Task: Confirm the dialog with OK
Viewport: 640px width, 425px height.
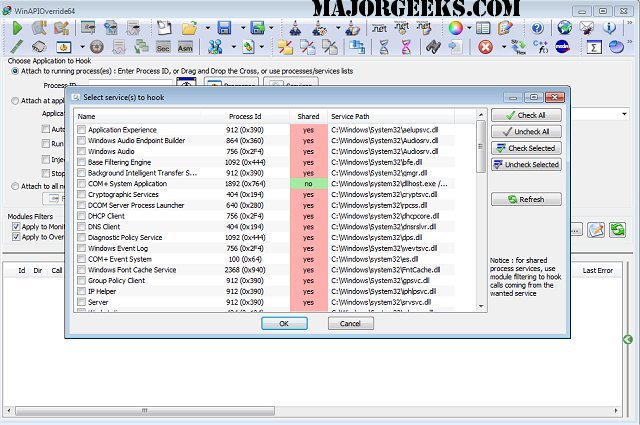Action: (x=284, y=323)
